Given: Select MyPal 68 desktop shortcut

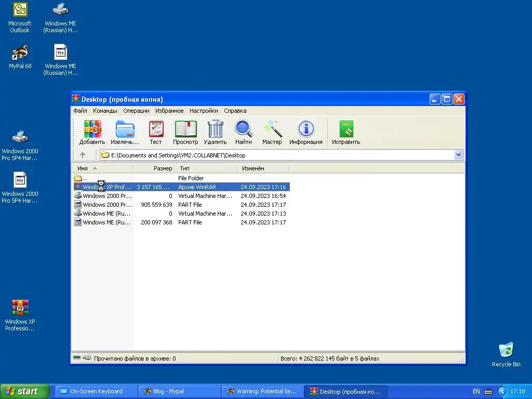Looking at the screenshot, I should pyautogui.click(x=20, y=57).
